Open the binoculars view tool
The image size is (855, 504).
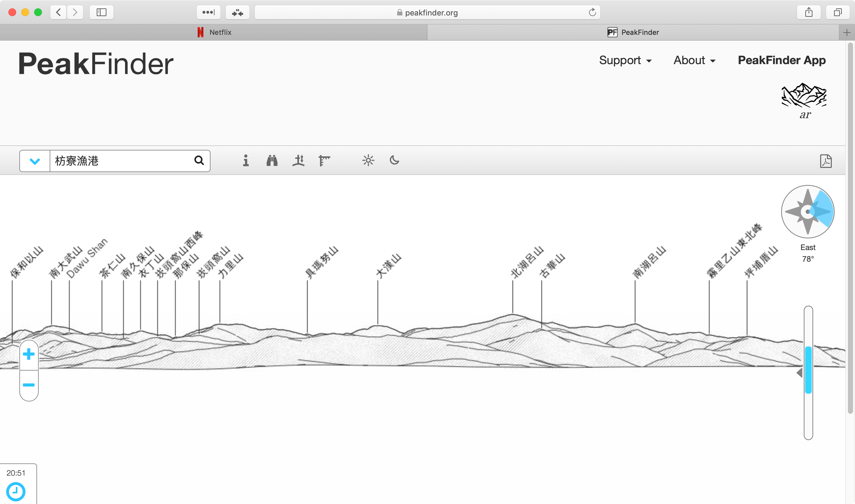coord(272,160)
